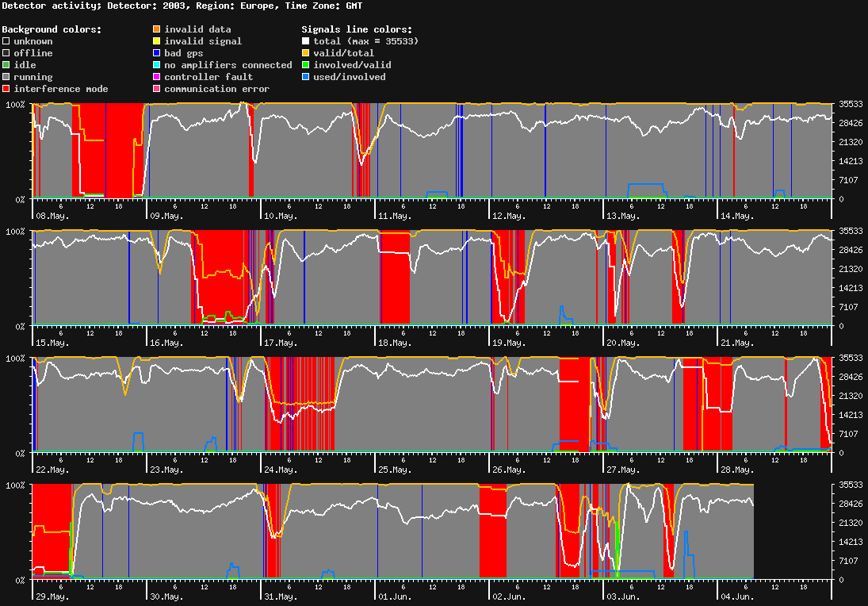The image size is (868, 606).
Task: Click the '22.May.' date label
Action: (52, 470)
